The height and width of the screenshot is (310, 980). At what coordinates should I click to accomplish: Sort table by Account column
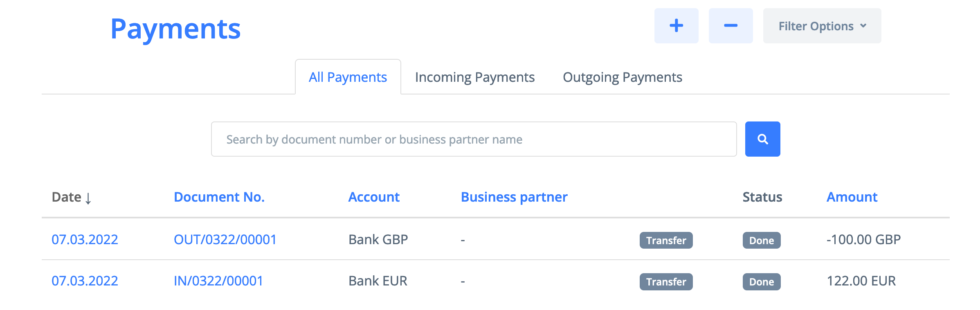coord(374,197)
